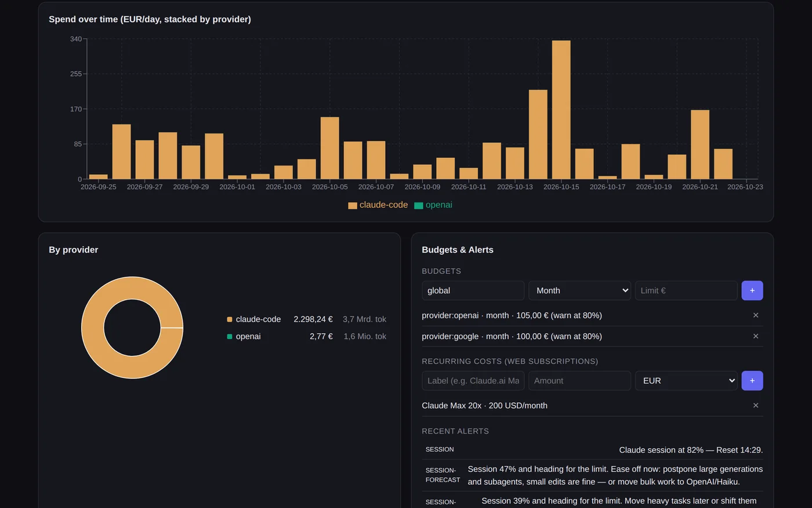This screenshot has height=508, width=812.
Task: Click the RECENT ALERTS section label
Action: (455, 431)
